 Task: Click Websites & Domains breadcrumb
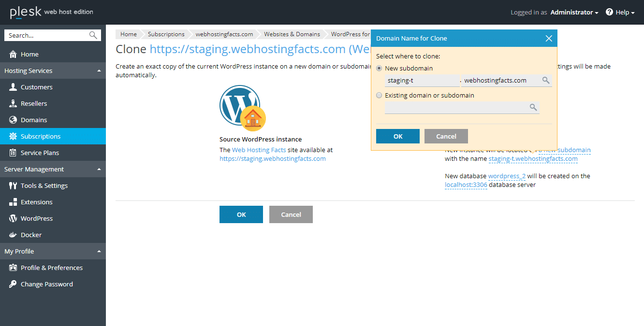coord(292,34)
